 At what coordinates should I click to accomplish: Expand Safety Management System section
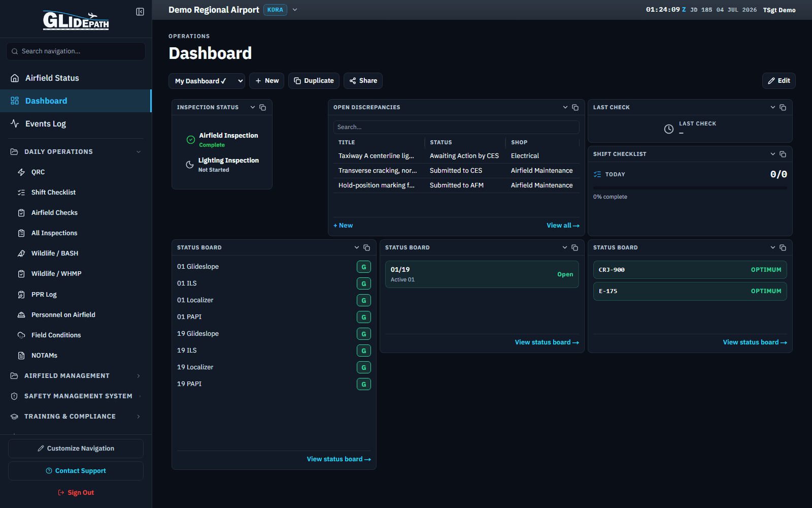click(76, 396)
